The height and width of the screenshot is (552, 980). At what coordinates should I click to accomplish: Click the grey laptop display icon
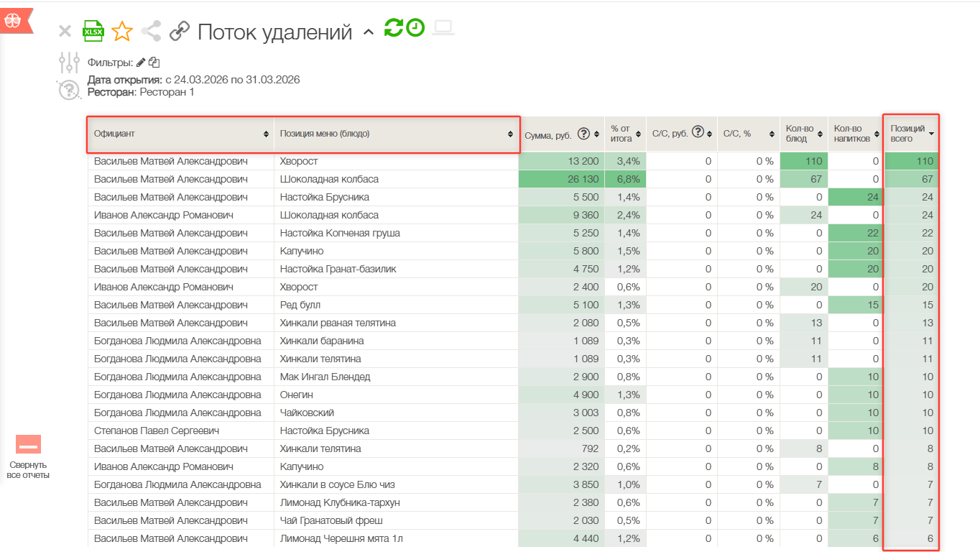coord(443,27)
